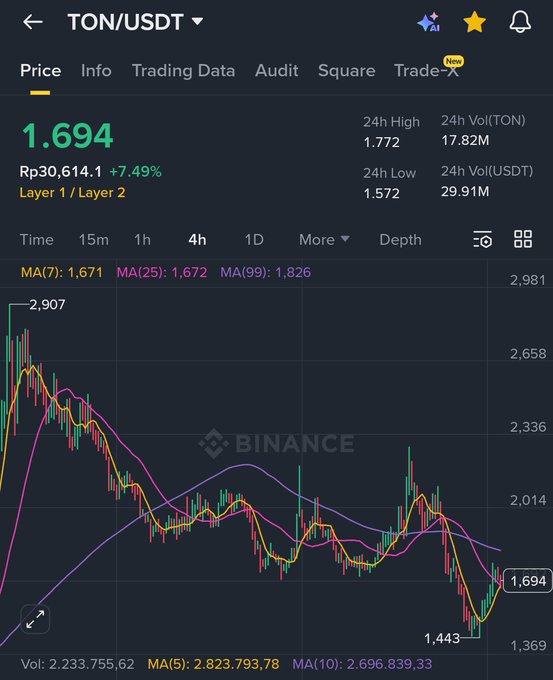The height and width of the screenshot is (680, 553).
Task: Tap the volume MA(10): 2.696.839,33 label
Action: pyautogui.click(x=362, y=664)
